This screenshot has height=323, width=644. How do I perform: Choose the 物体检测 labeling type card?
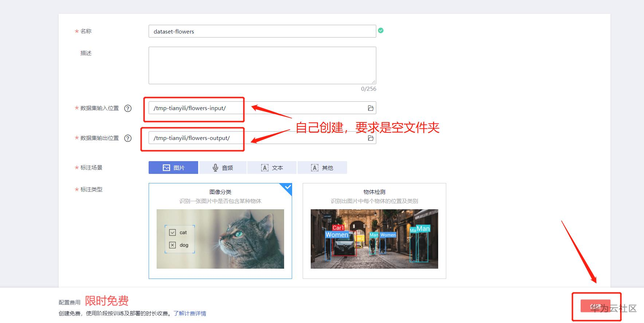tap(374, 231)
